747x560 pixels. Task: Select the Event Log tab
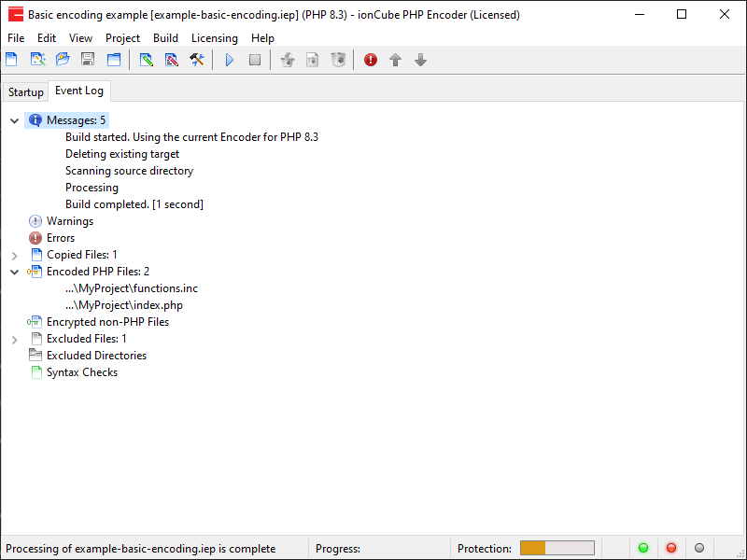(79, 91)
